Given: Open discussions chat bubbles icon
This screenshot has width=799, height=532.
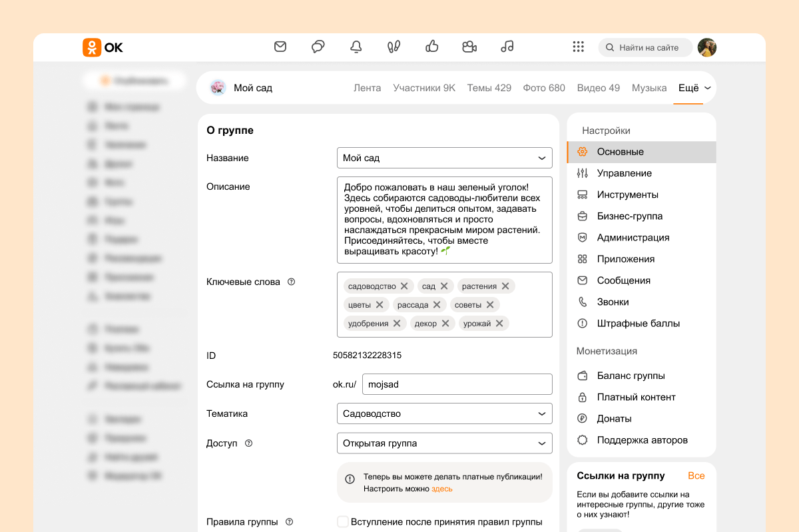Looking at the screenshot, I should pos(318,47).
